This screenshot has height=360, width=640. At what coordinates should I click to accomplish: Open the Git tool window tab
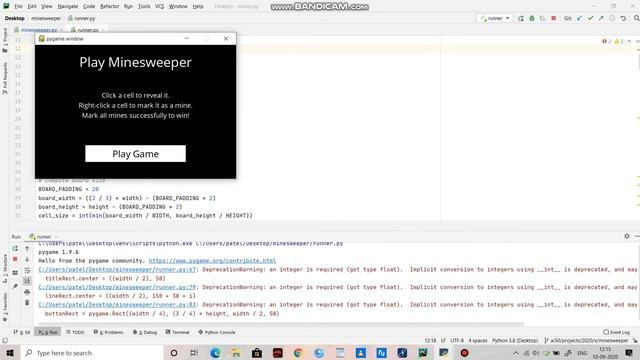point(22,332)
